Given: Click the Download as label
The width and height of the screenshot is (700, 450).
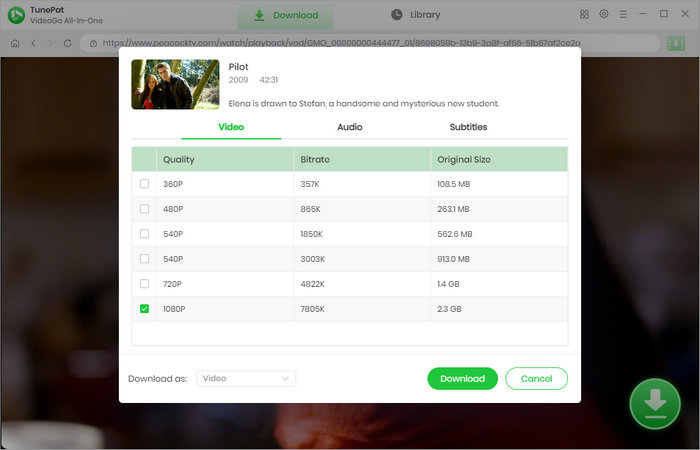Looking at the screenshot, I should pos(158,379).
